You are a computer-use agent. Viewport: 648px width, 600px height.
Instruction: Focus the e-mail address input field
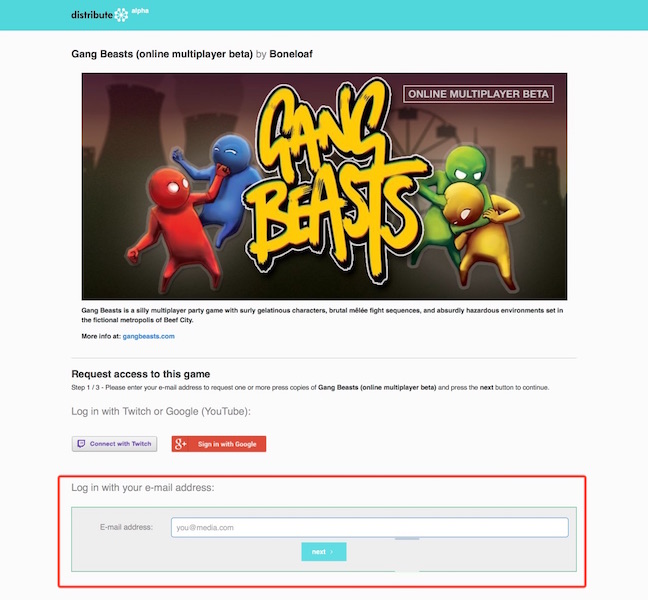pos(370,528)
